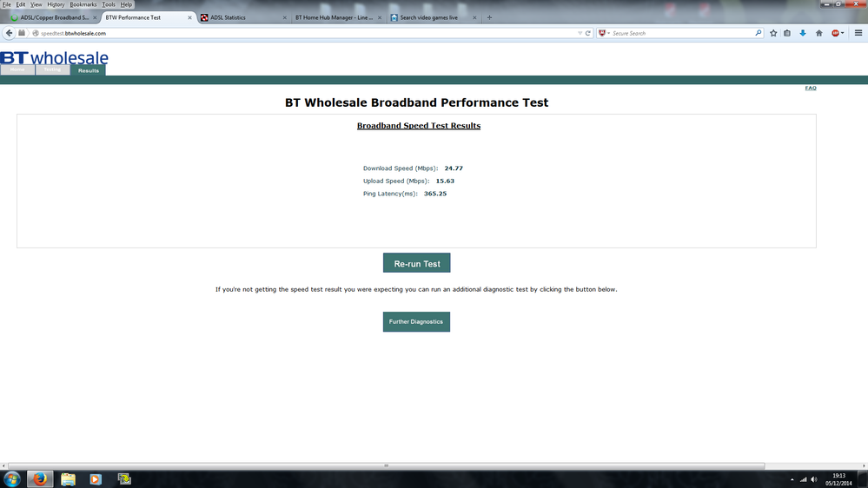Close the Search video games live tab
The width and height of the screenshot is (868, 488).
[x=474, y=17]
